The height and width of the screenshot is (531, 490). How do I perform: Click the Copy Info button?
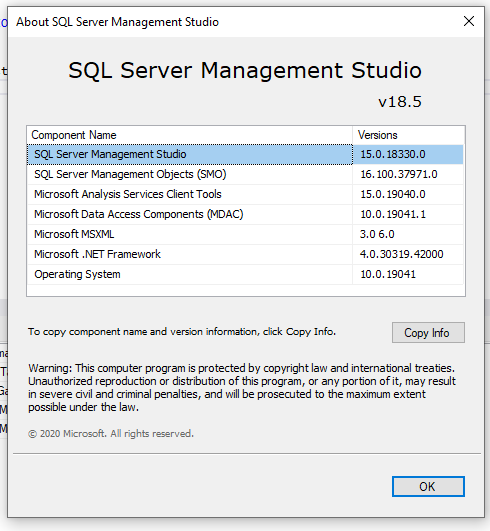tap(428, 333)
